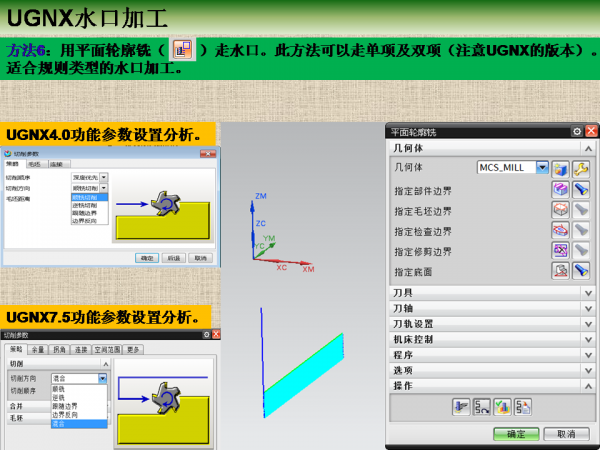Click 确定 in UGNX4.0 切削参数 dialog
600x450 pixels.
coord(147,258)
